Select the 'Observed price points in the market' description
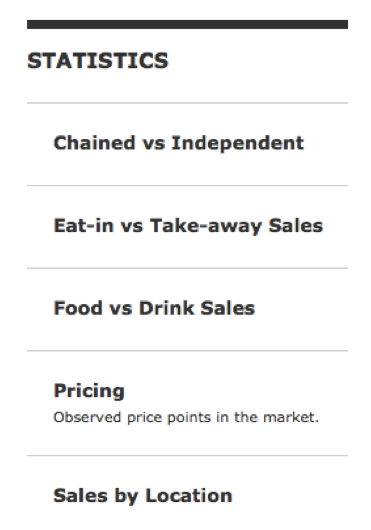 point(186,417)
